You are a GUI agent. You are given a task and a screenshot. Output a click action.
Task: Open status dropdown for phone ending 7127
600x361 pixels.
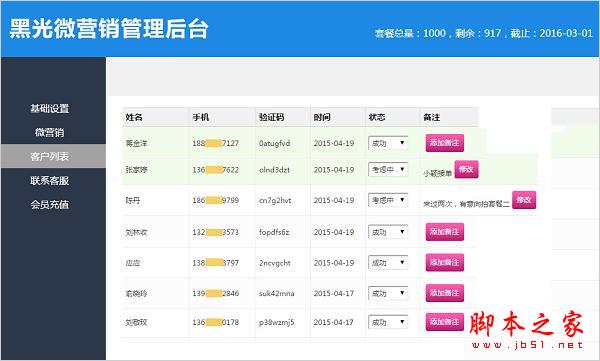coord(388,143)
